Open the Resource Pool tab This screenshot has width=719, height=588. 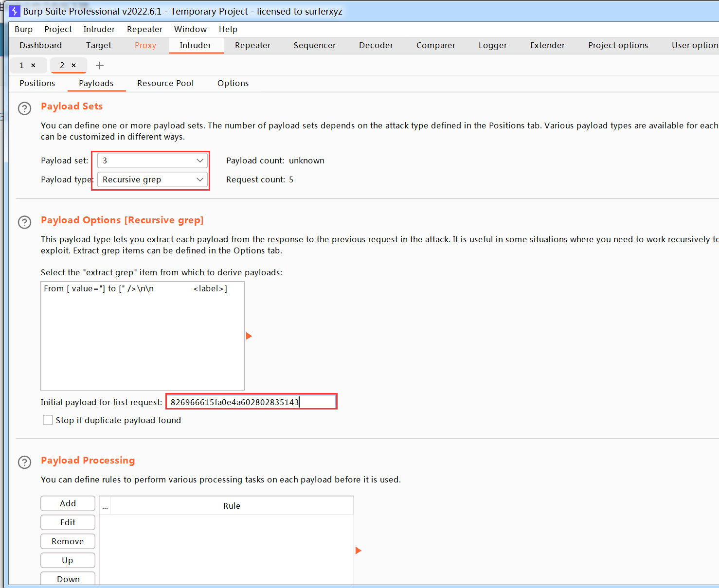point(165,83)
